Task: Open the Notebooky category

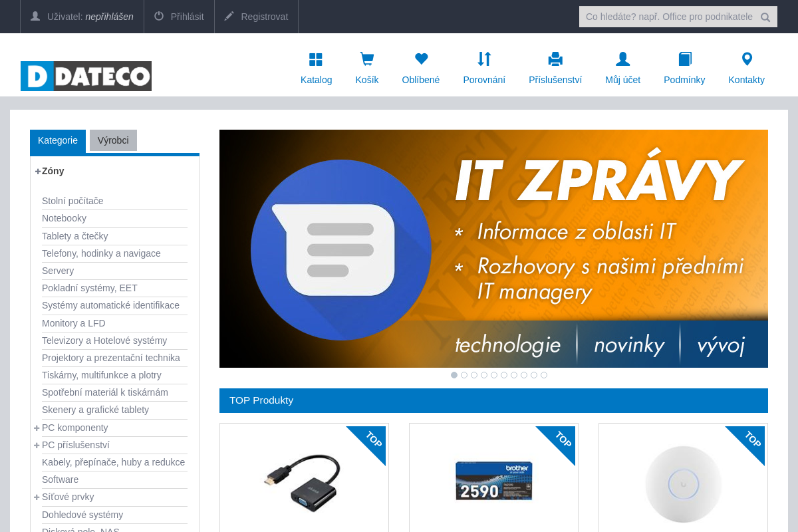Action: (64, 218)
